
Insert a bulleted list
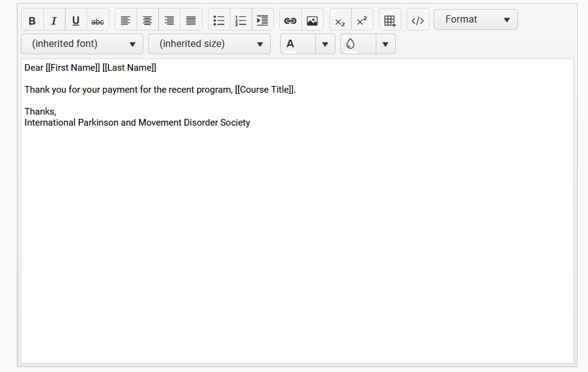click(219, 20)
